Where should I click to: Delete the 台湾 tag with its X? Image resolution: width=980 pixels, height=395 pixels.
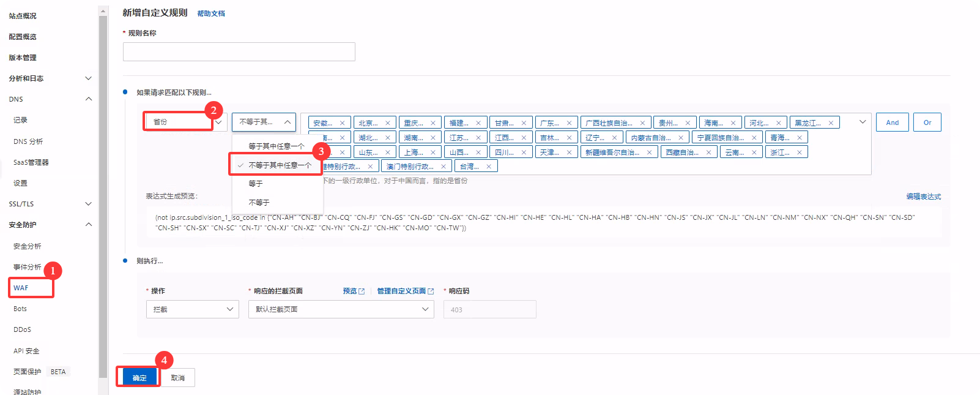click(x=489, y=167)
